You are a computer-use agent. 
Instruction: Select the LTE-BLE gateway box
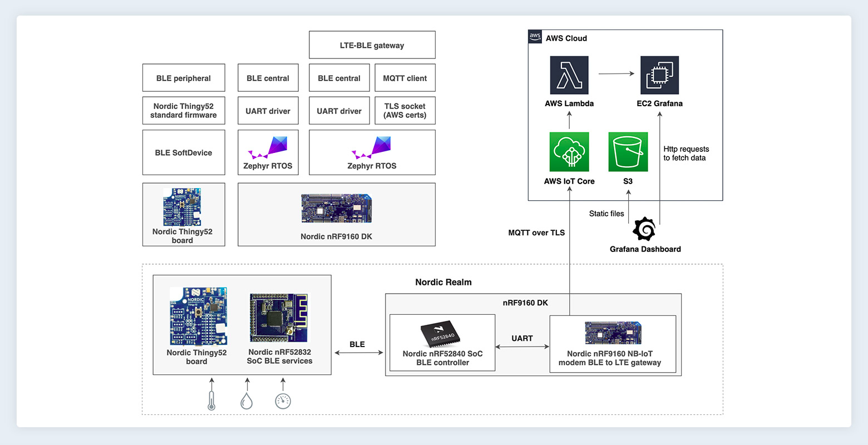tap(372, 45)
